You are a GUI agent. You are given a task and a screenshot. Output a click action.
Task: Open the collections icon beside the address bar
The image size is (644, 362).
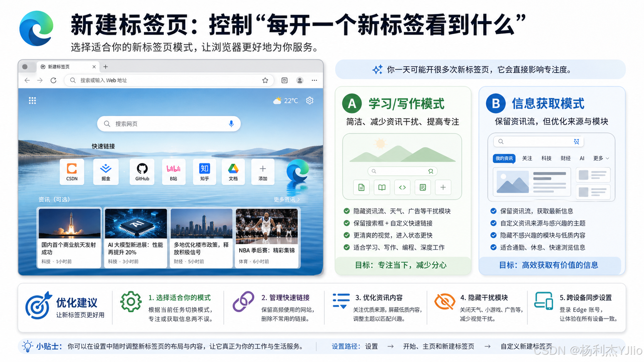point(285,80)
